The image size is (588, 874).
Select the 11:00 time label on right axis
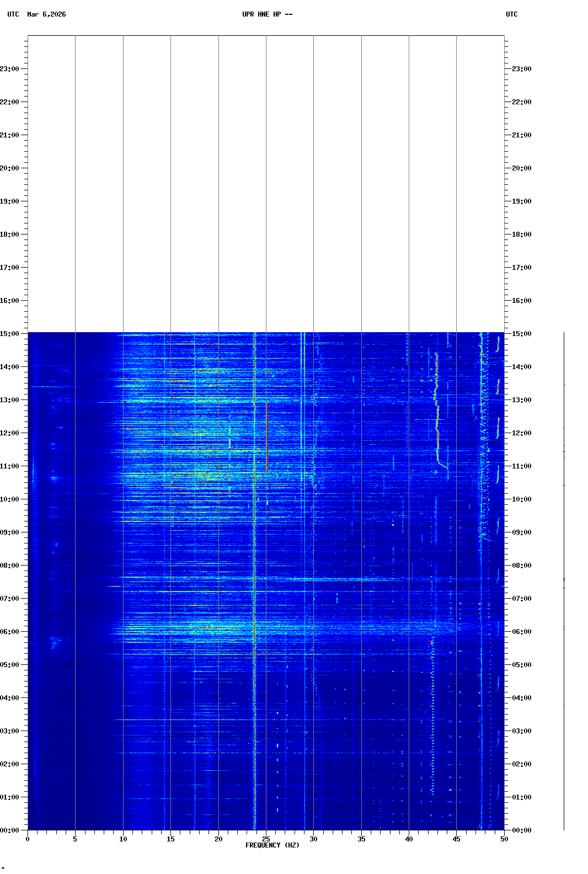tap(521, 466)
